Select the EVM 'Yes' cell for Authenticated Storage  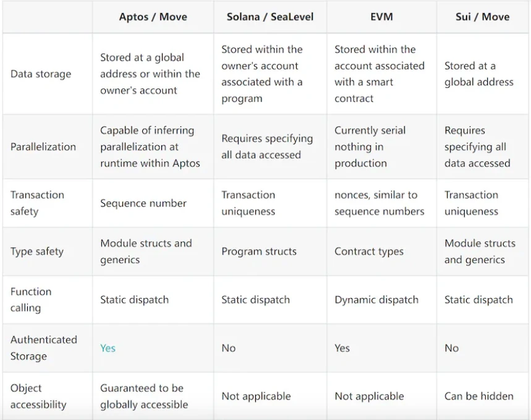tap(342, 348)
